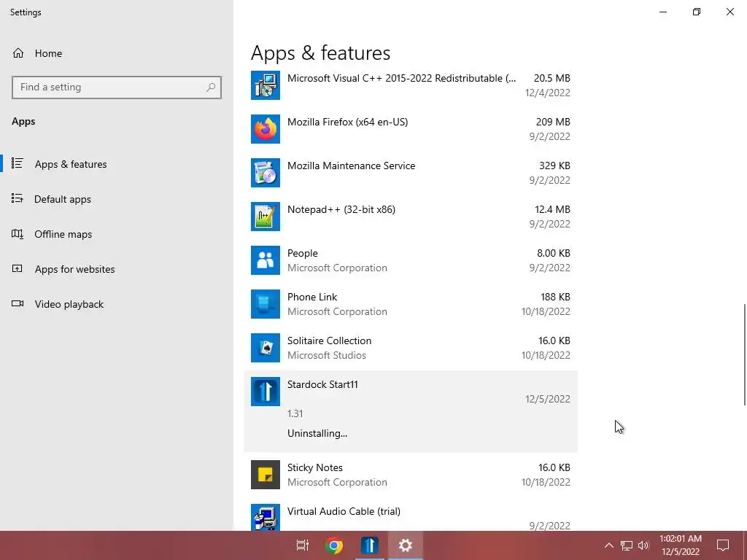Viewport: 747px width, 560px height.
Task: Open Google Chrome from the taskbar
Action: 334,545
